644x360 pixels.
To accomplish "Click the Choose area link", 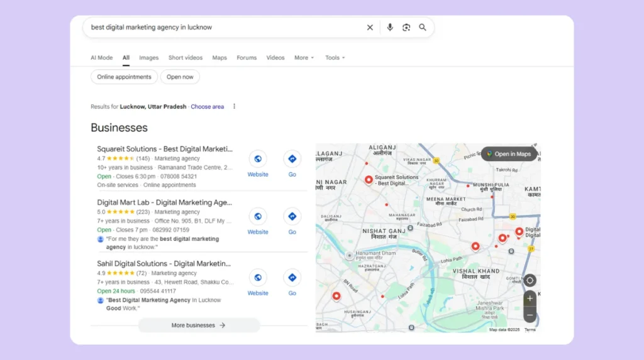I will pyautogui.click(x=207, y=107).
